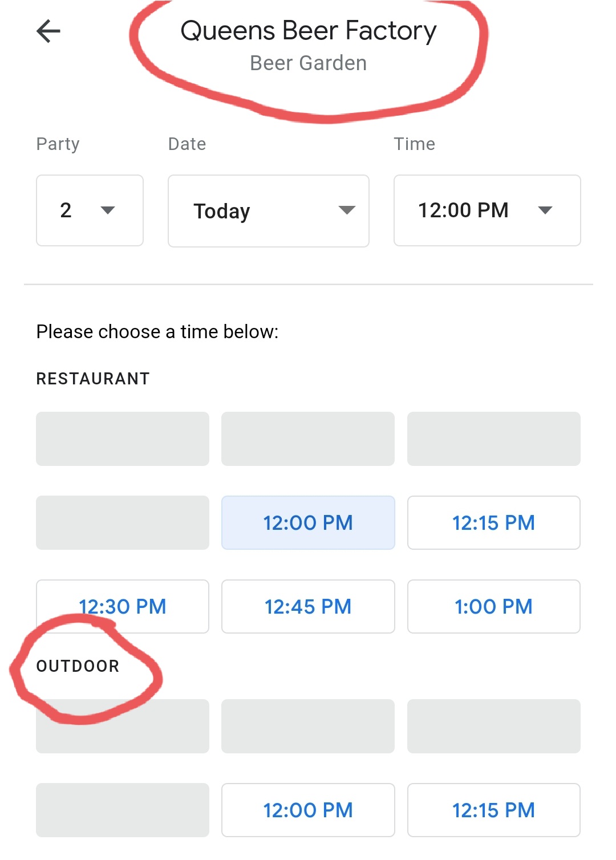Choose the 12:00 PM Outdoor time slot
Image resolution: width=616 pixels, height=860 pixels.
tap(308, 810)
